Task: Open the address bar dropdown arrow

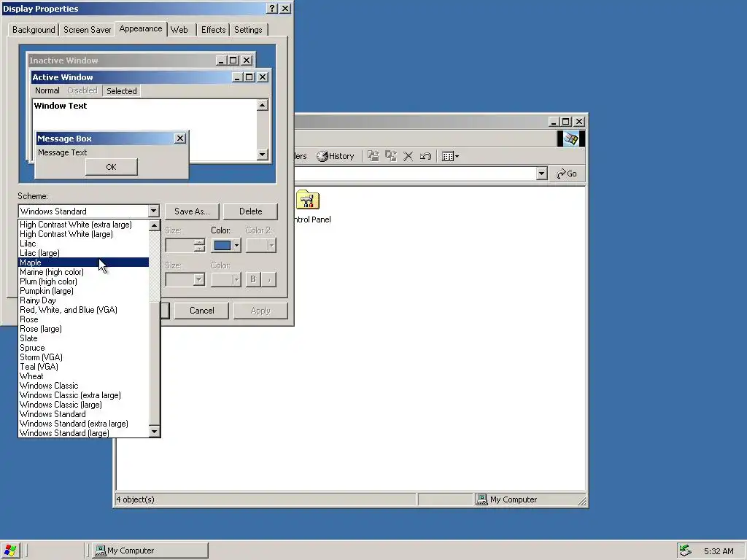Action: pos(541,174)
